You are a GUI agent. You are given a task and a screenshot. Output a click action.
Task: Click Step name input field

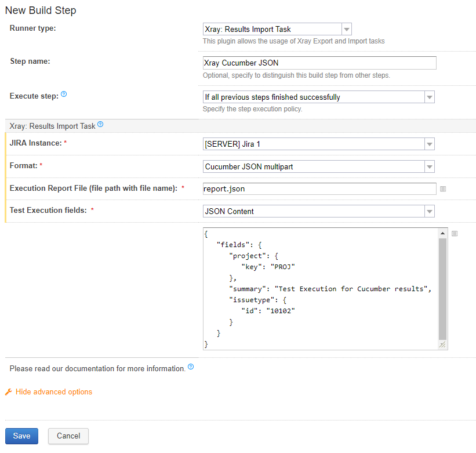[319, 63]
